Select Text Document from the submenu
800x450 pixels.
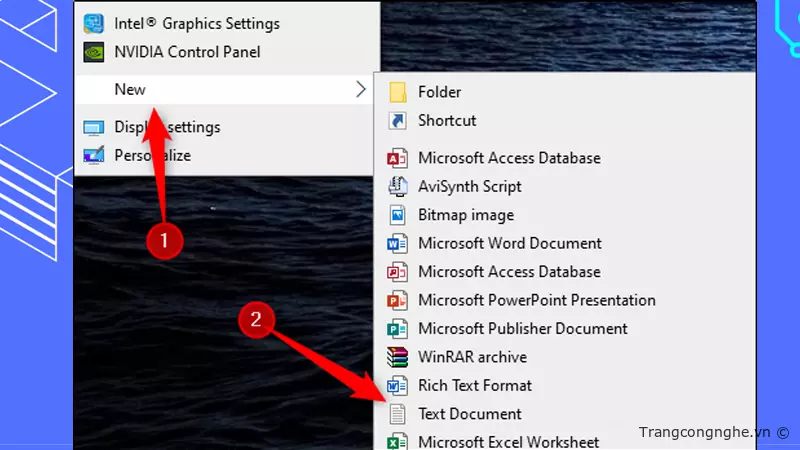click(469, 414)
